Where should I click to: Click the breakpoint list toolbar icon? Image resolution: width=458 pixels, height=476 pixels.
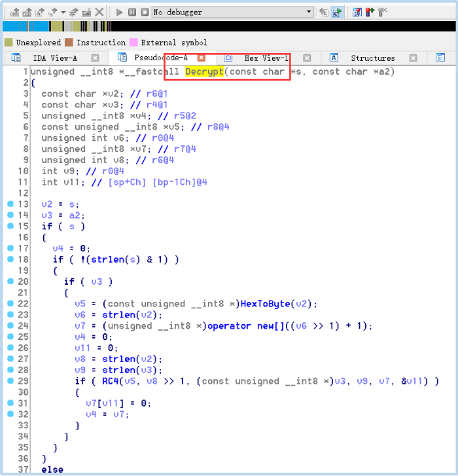point(357,12)
